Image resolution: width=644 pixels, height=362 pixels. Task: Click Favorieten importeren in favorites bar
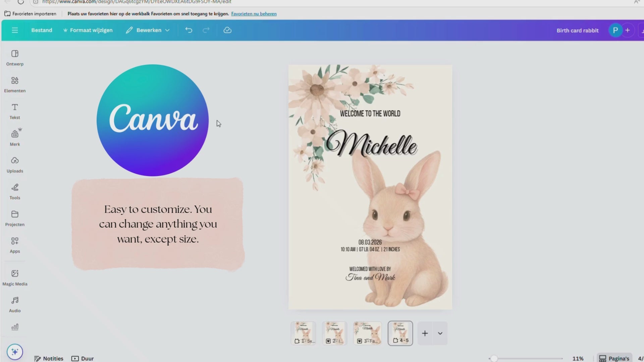(30, 14)
